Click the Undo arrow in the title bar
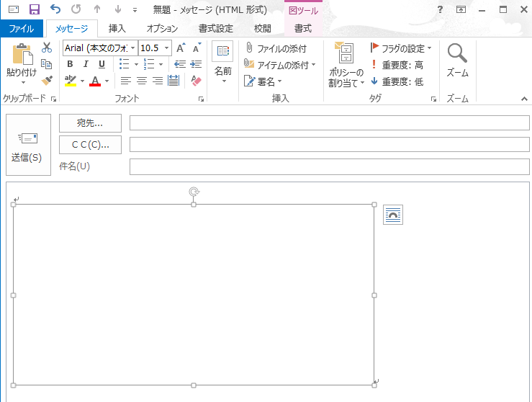This screenshot has width=532, height=402. (x=55, y=9)
